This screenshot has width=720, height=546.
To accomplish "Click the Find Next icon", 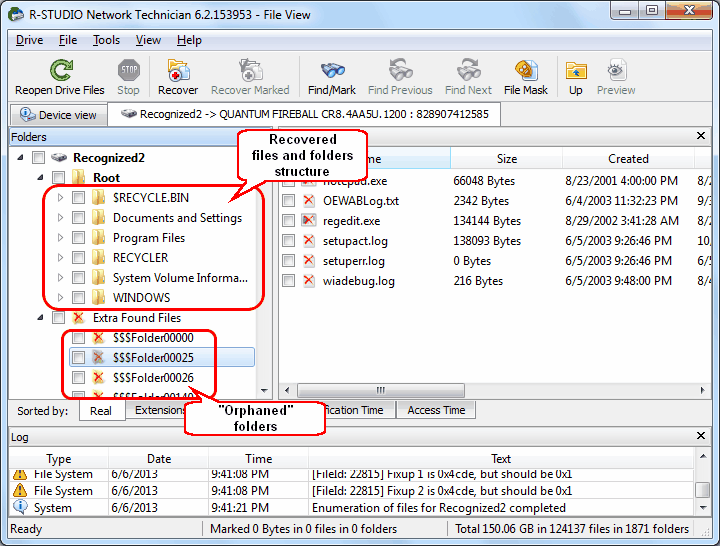I will [468, 70].
